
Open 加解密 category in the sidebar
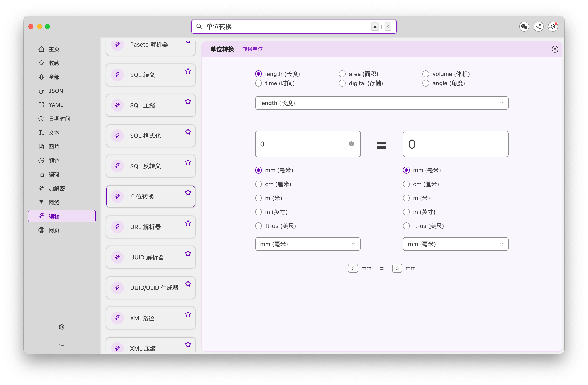[62, 188]
